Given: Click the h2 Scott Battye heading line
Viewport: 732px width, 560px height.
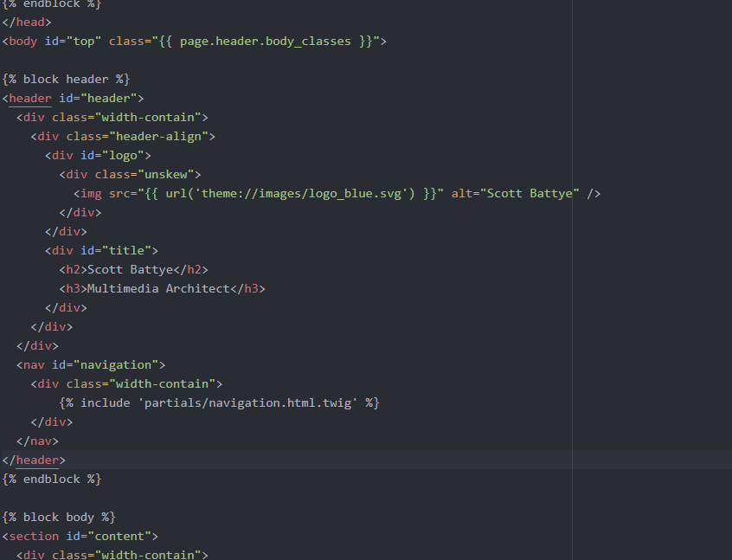Looking at the screenshot, I should [133, 269].
